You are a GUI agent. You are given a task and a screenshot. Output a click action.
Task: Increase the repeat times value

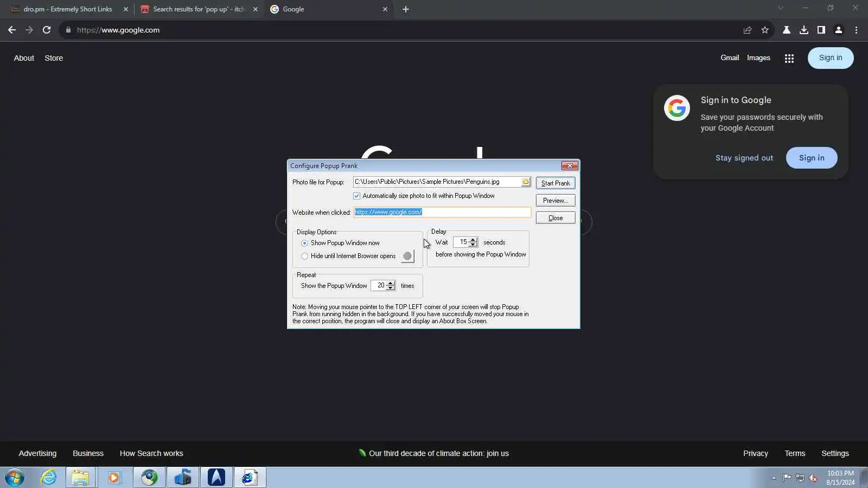(x=391, y=283)
